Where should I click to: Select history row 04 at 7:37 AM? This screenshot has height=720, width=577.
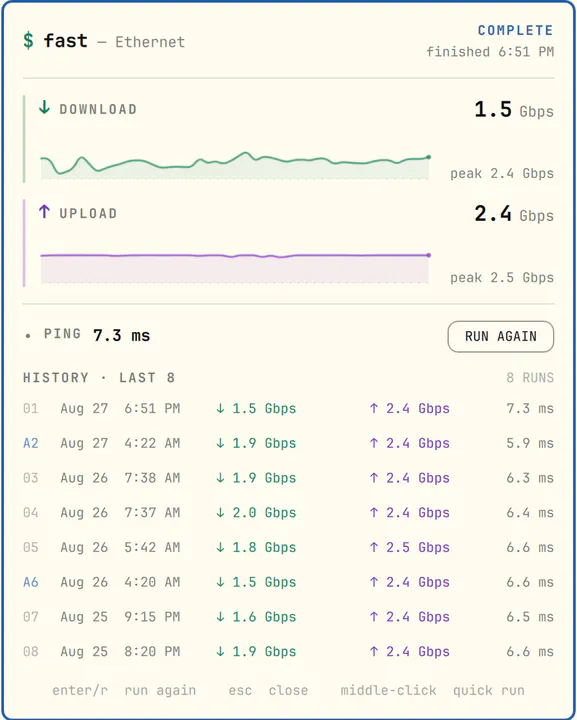point(288,512)
